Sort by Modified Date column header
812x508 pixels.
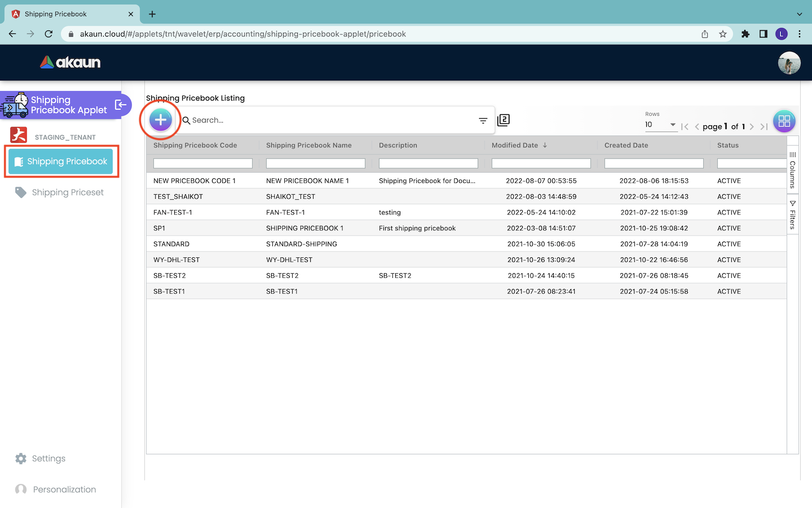tap(515, 145)
